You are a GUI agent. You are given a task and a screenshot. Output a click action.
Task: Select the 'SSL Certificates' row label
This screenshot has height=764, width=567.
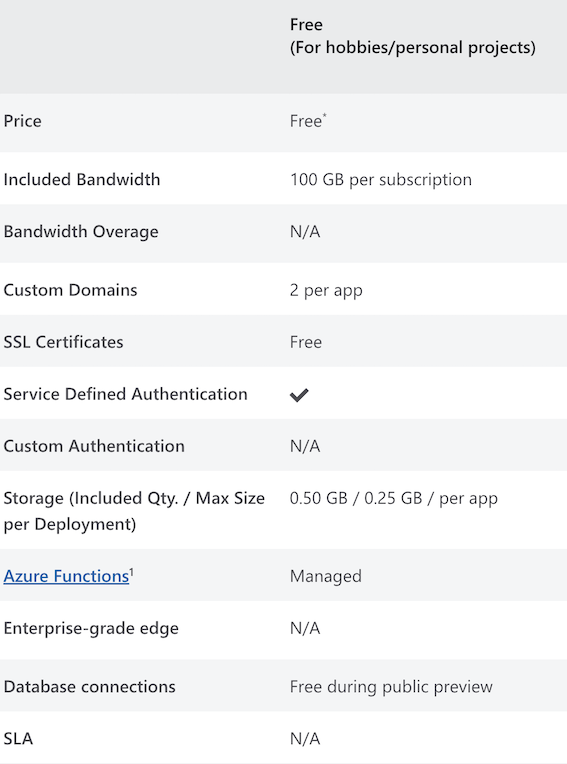click(x=63, y=342)
